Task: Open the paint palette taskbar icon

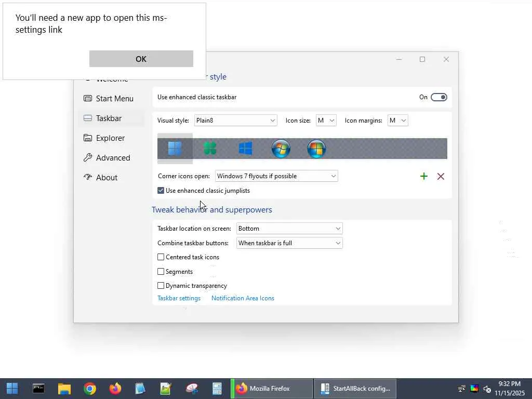Action: [192, 389]
